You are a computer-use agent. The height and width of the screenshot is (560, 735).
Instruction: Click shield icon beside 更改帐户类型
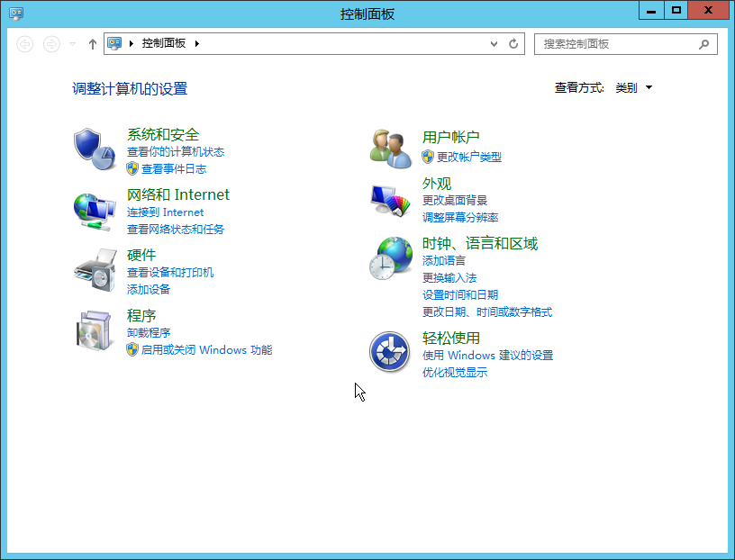point(428,157)
